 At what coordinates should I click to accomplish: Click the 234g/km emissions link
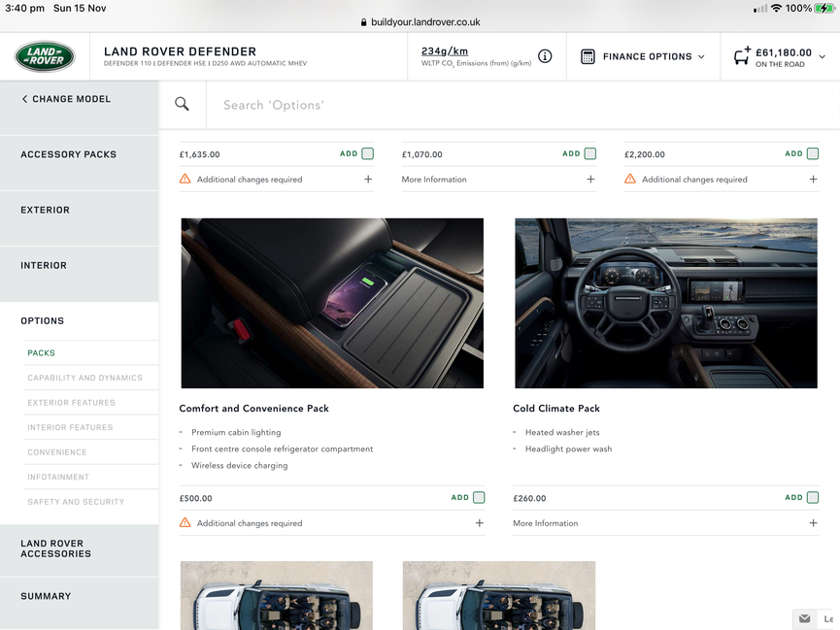(445, 50)
